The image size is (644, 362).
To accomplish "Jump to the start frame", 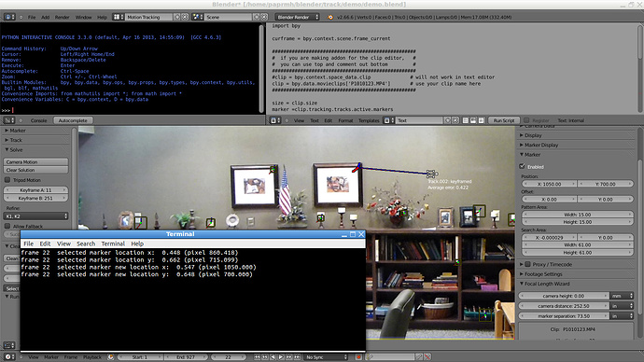I will pos(257,357).
